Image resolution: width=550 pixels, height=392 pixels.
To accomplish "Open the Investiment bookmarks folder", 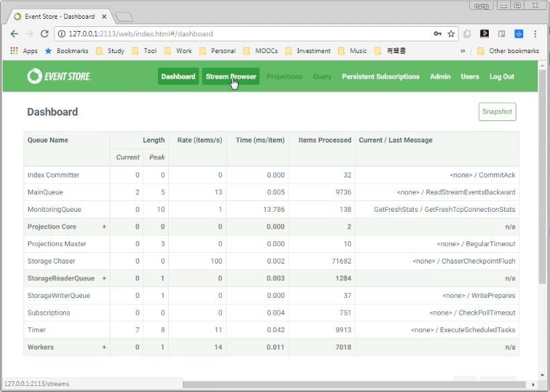I will (308, 51).
